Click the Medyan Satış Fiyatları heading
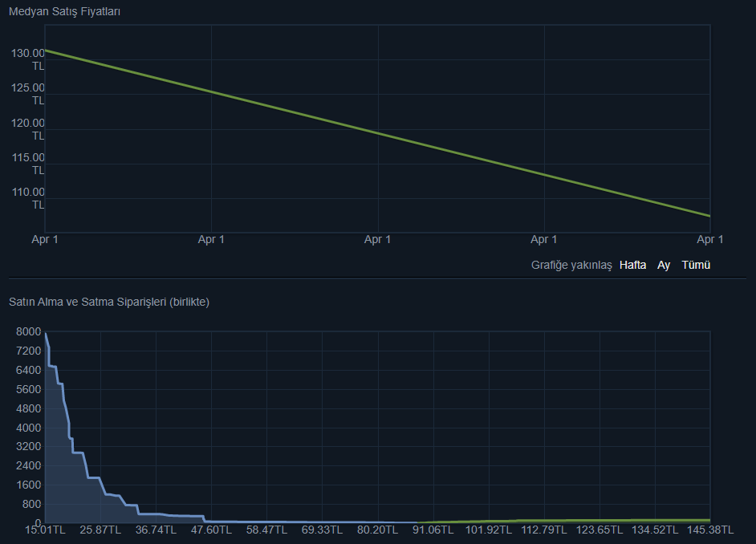The height and width of the screenshot is (544, 756). pos(65,11)
